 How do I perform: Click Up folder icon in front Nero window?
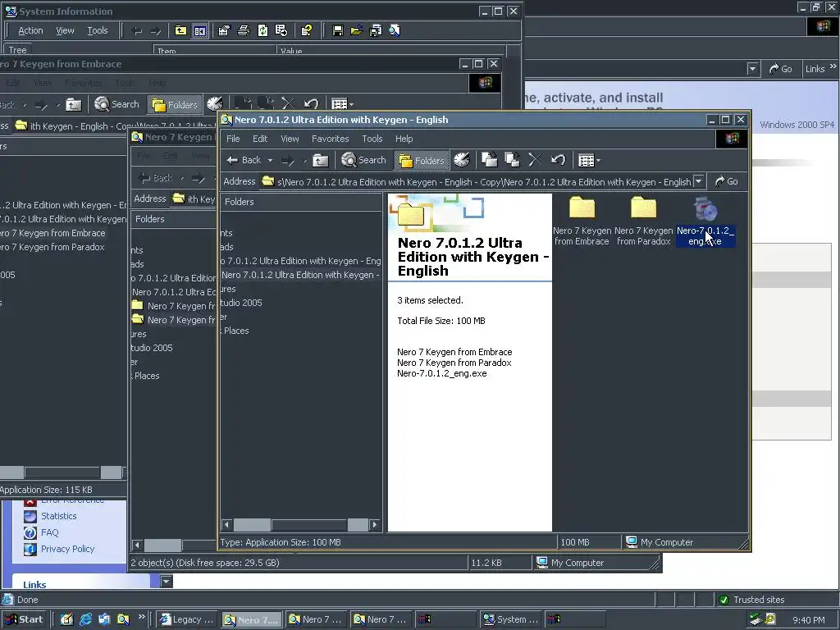321,160
